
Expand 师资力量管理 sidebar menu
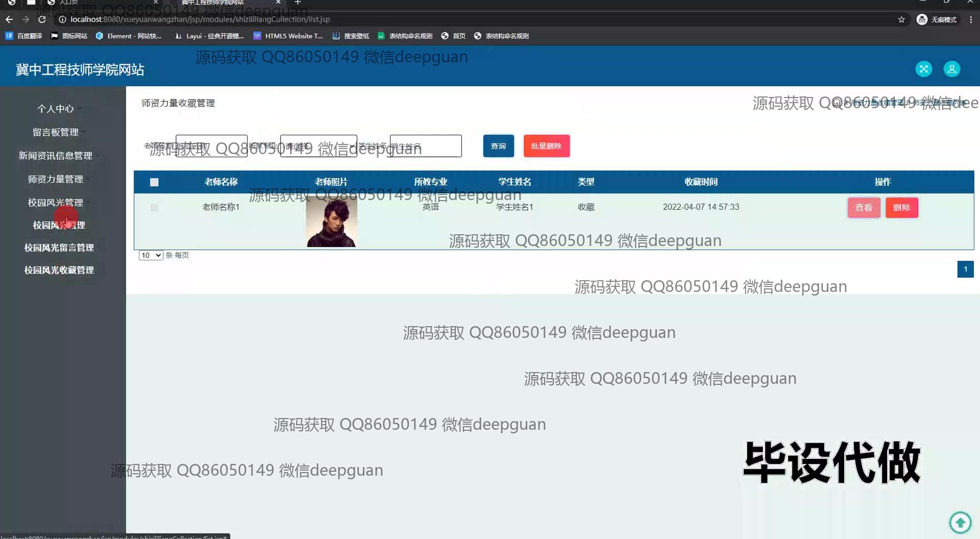(x=55, y=179)
